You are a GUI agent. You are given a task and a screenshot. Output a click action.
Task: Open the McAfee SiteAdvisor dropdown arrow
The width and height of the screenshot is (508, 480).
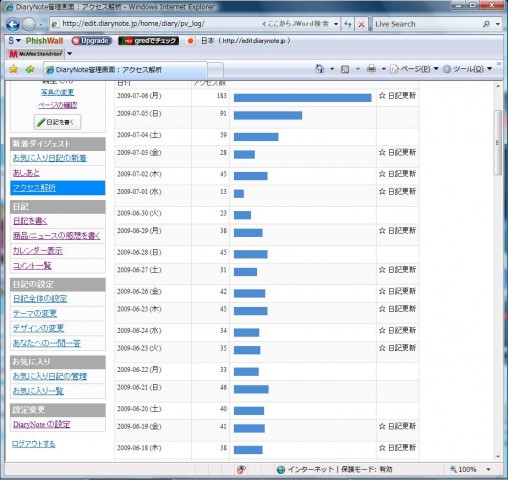(69, 53)
